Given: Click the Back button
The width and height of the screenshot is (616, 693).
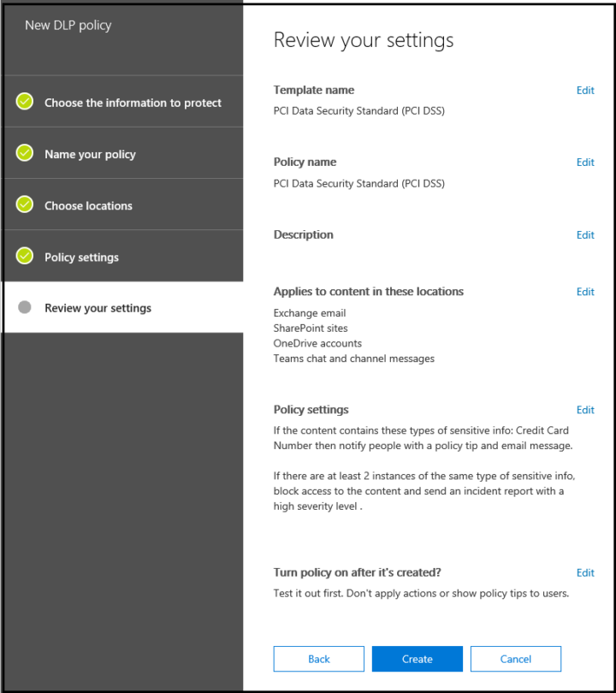Looking at the screenshot, I should (318, 659).
